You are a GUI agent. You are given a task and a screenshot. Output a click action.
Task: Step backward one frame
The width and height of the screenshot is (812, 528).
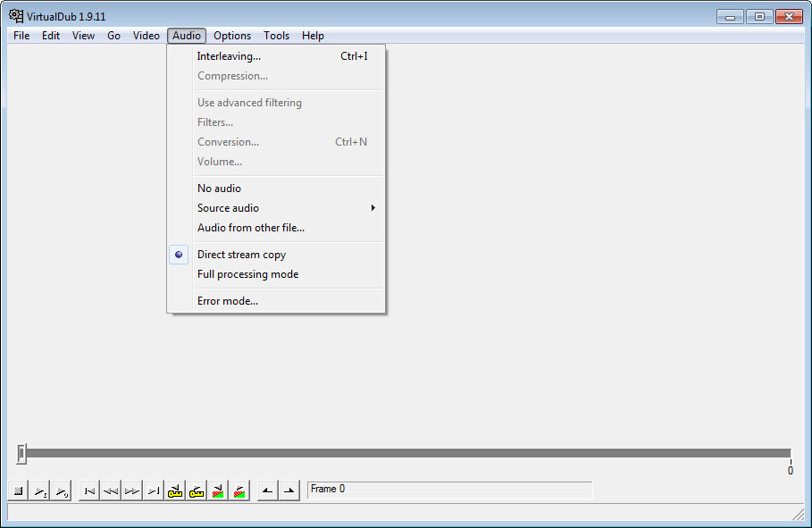[x=110, y=490]
